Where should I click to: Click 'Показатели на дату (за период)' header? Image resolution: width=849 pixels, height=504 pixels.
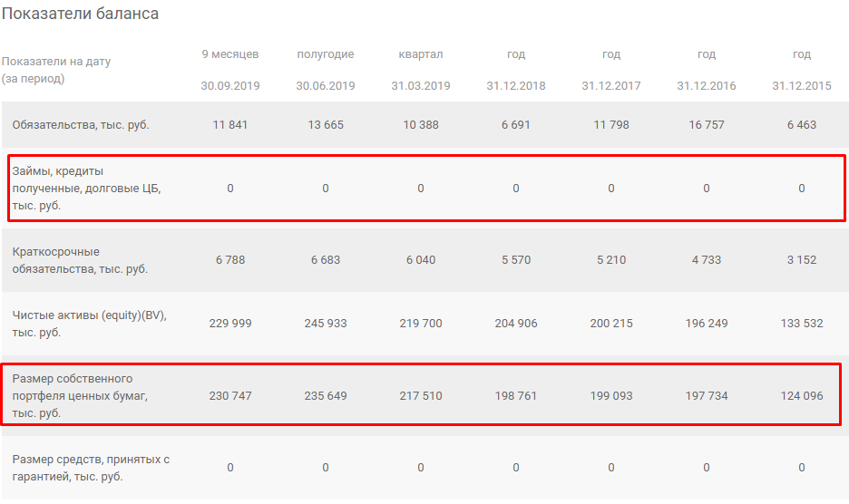[x=56, y=70]
